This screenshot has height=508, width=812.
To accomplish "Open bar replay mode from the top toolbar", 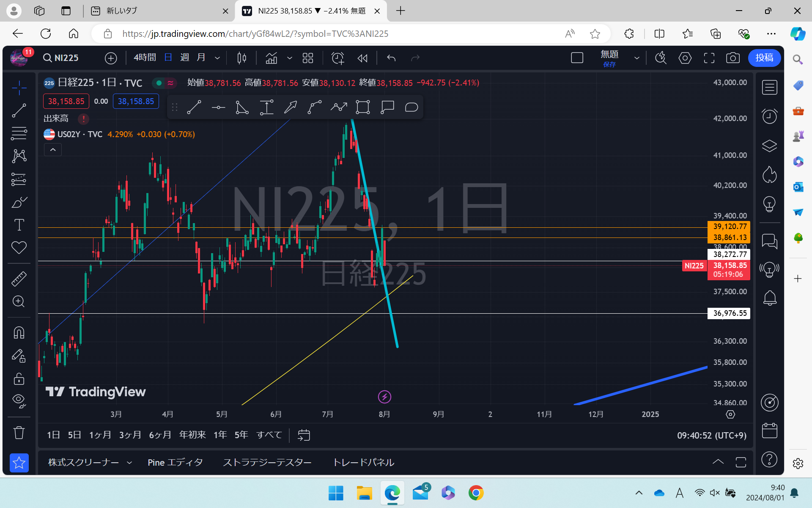I will pos(362,58).
